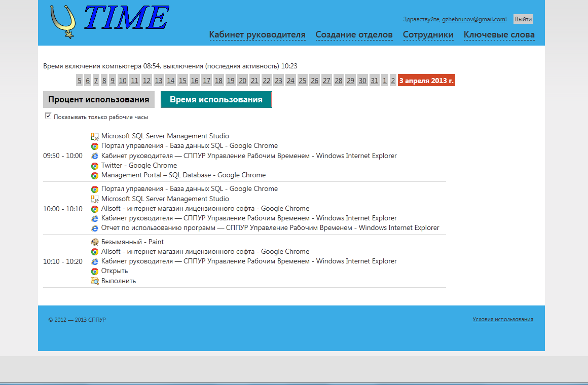Open the Сотрудники menu item
This screenshot has height=385, width=588.
click(428, 34)
